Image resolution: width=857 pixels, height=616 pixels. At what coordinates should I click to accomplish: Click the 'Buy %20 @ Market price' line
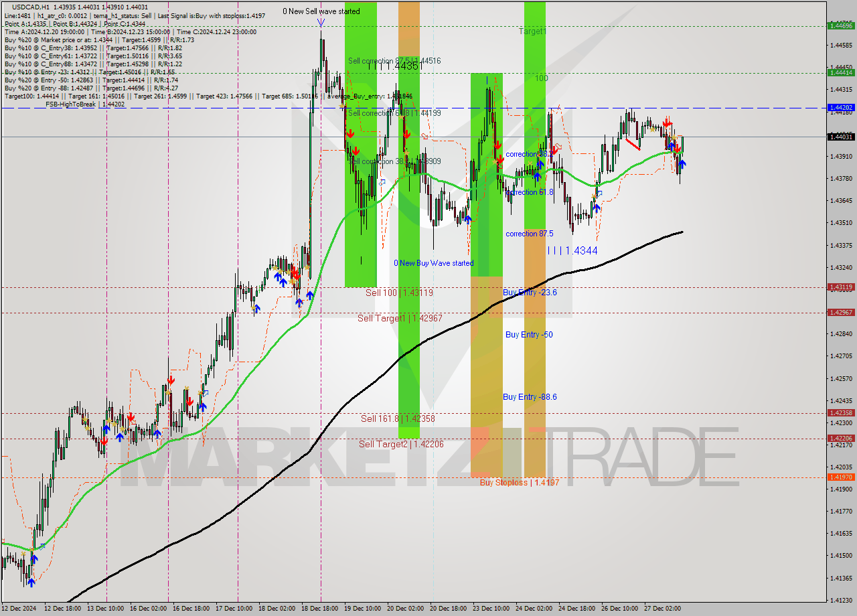pyautogui.click(x=99, y=40)
